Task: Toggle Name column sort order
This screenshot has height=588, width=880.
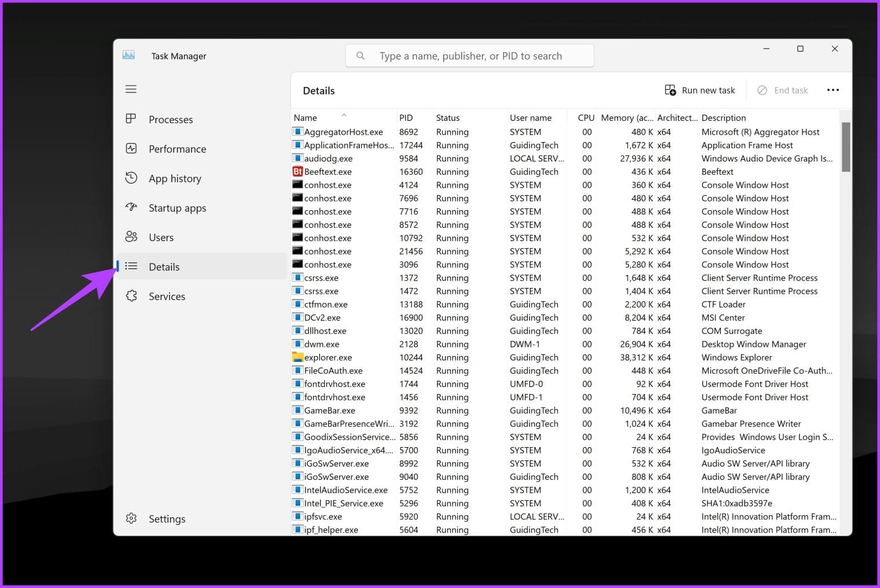Action: pyautogui.click(x=305, y=117)
